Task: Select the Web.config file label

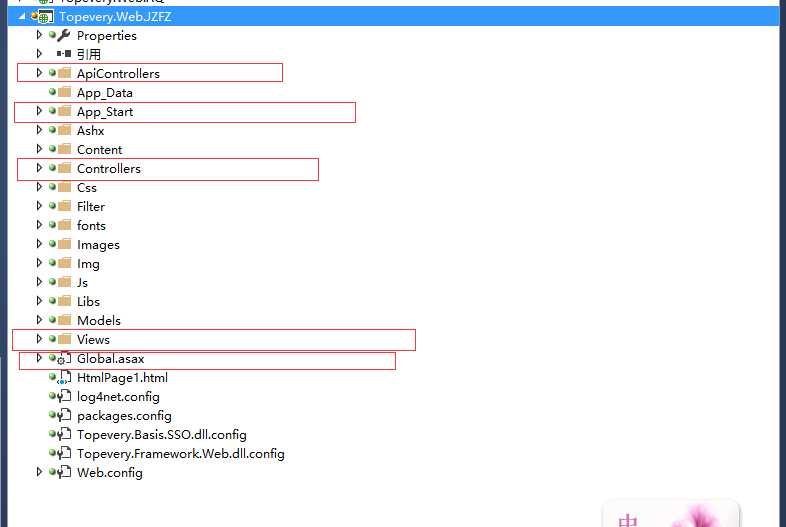Action: [x=110, y=473]
